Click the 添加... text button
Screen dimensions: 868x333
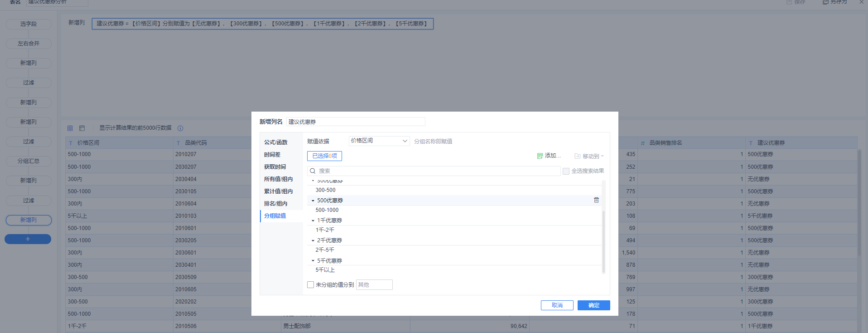click(x=553, y=156)
